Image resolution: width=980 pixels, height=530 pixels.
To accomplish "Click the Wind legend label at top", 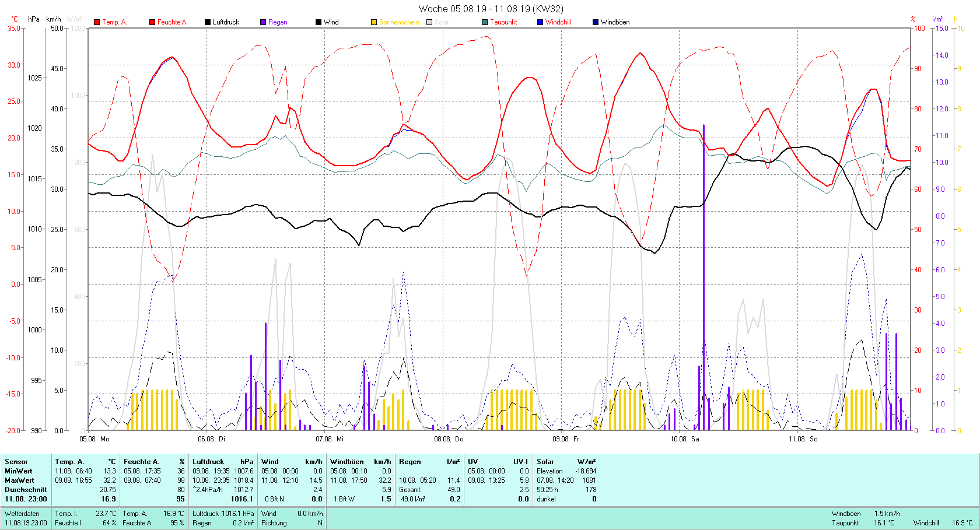I will click(331, 22).
